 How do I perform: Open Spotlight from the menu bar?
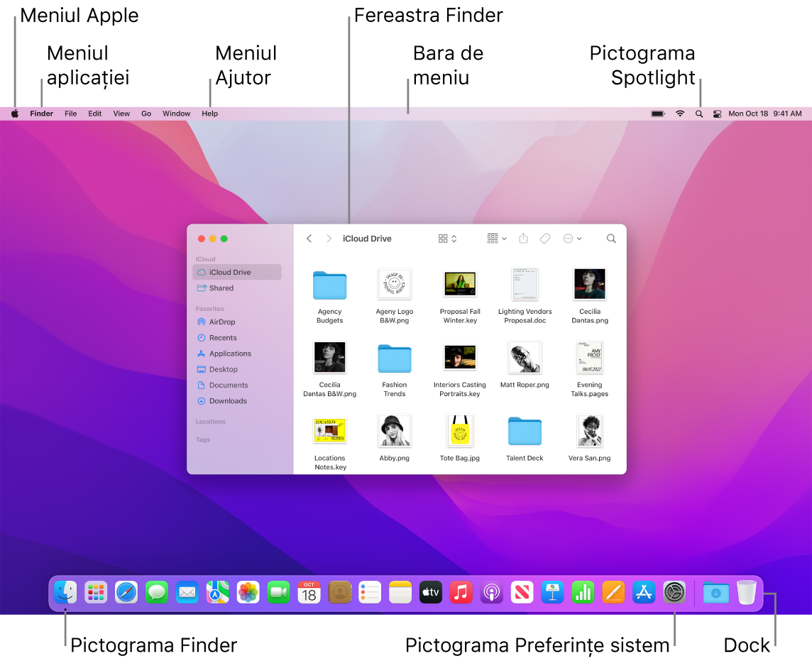(x=699, y=113)
